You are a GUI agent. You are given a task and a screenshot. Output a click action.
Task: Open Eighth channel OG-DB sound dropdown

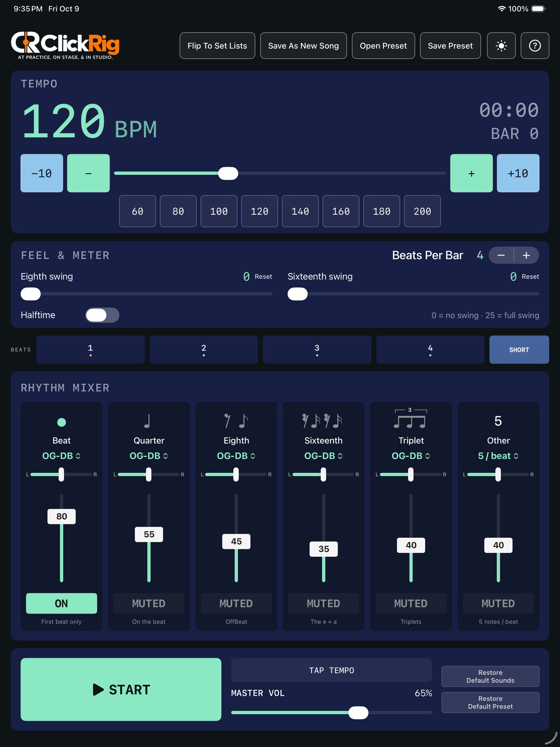pos(236,456)
